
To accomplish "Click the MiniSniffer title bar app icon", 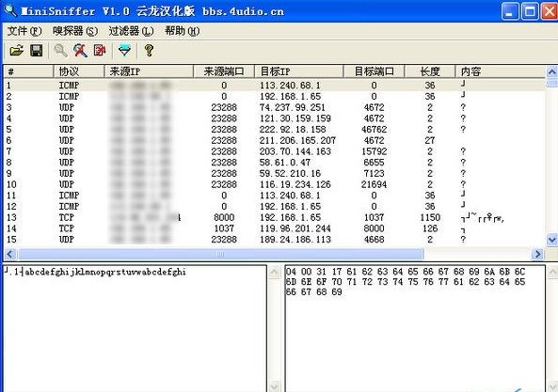I will pos(10,10).
